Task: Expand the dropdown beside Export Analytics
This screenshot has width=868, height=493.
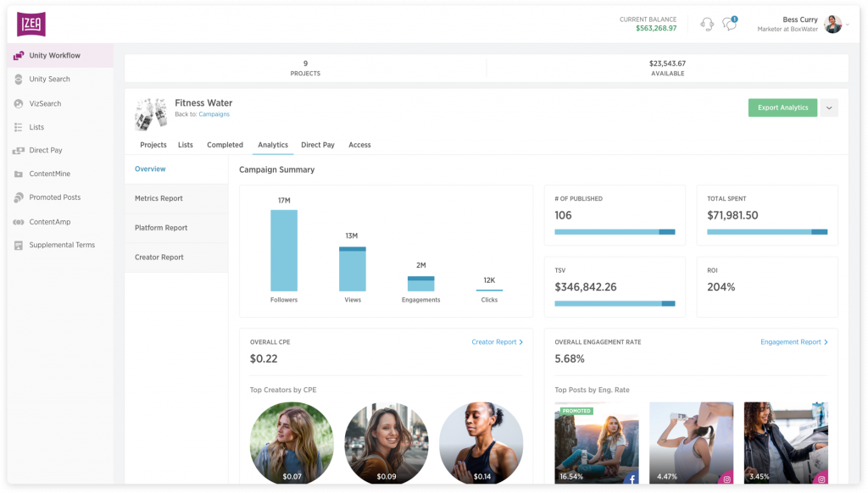Action: (829, 108)
